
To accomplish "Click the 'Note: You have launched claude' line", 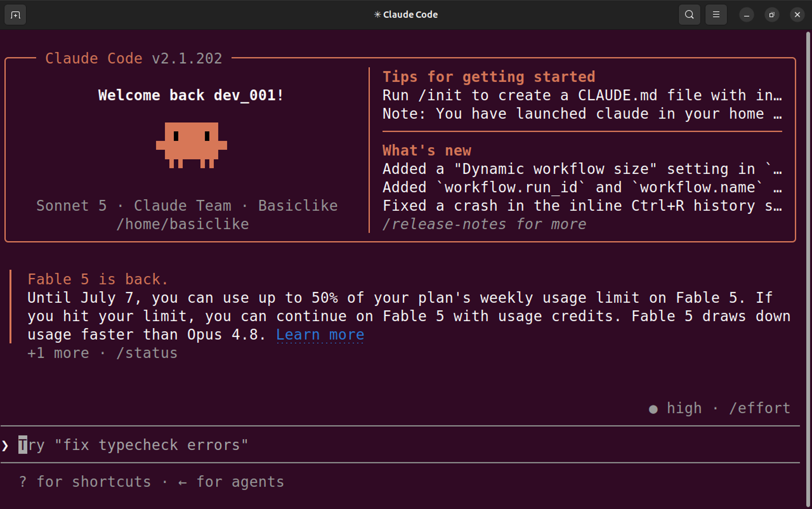I will 582,114.
